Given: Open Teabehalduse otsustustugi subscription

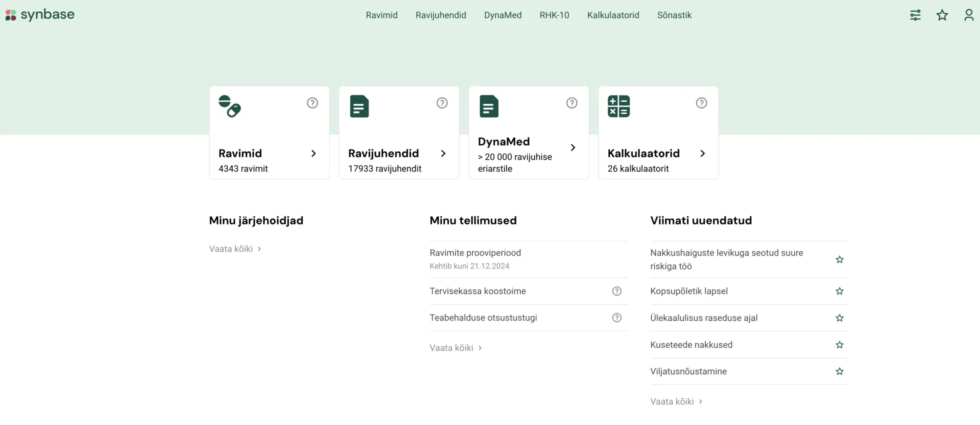Looking at the screenshot, I should tap(483, 317).
